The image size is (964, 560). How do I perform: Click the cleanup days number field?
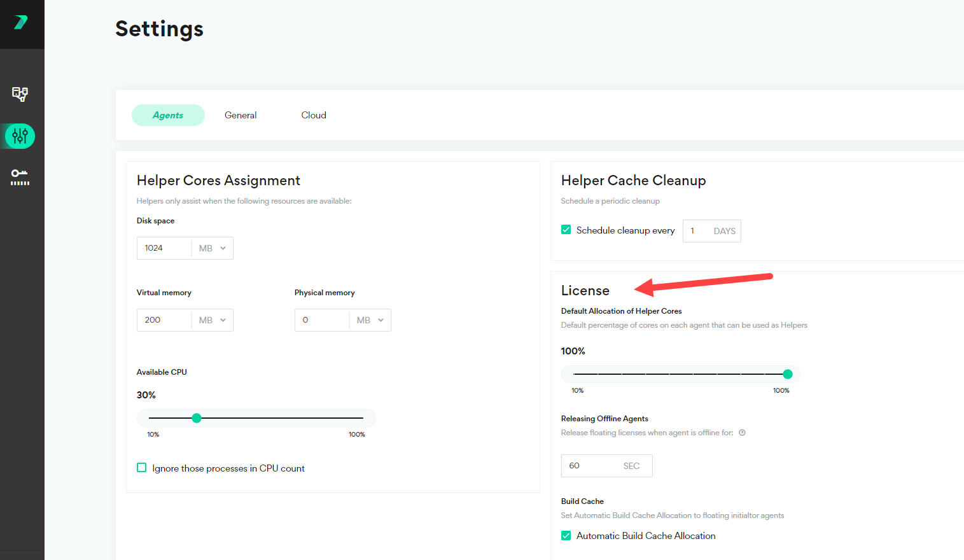tap(697, 231)
